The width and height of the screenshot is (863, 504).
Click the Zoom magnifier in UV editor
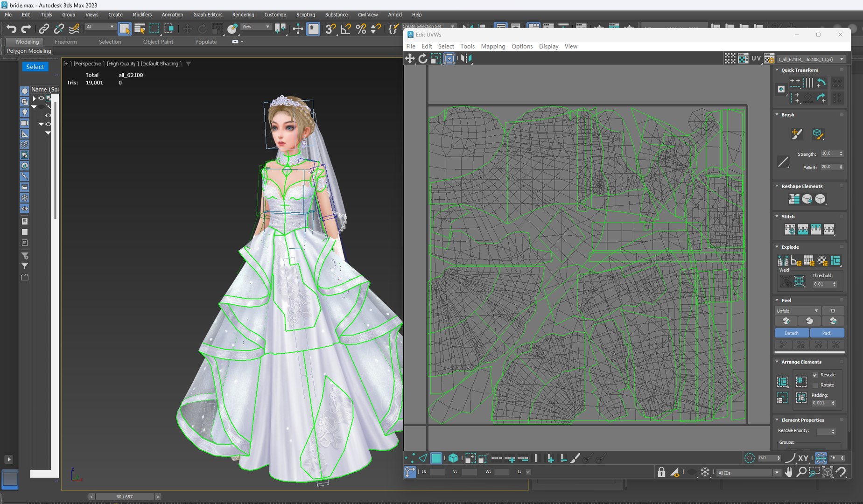801,472
